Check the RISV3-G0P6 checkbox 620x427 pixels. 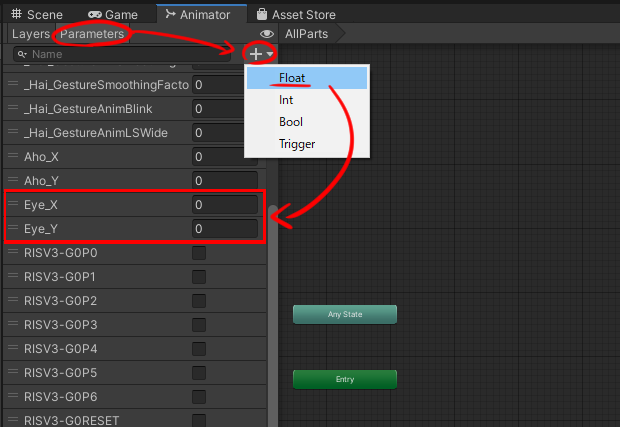click(199, 397)
